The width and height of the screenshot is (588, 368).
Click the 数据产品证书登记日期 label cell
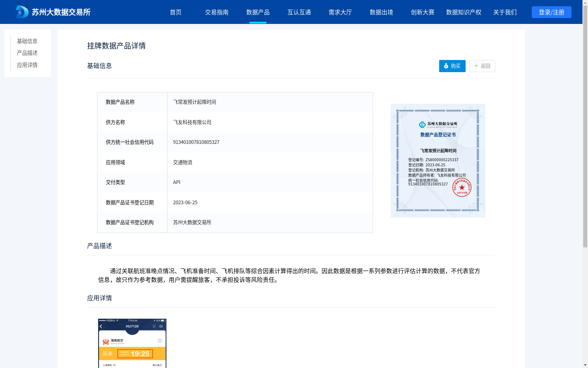132,202
